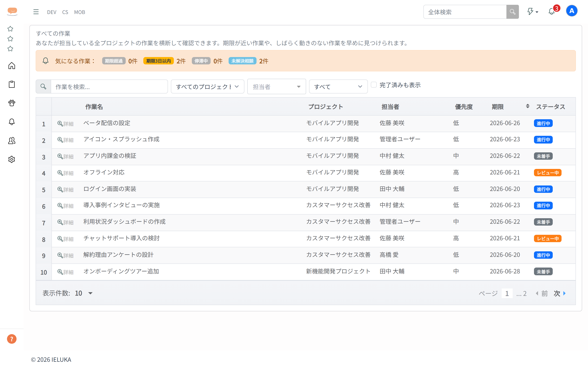Open details for オフライン対応
Viewport: 588px width, 368px height.
point(65,173)
